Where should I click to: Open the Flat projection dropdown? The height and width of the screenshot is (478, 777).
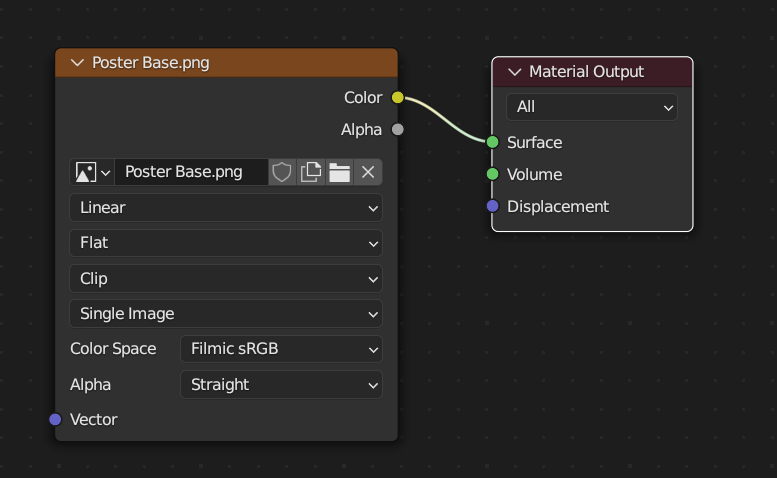coord(226,243)
